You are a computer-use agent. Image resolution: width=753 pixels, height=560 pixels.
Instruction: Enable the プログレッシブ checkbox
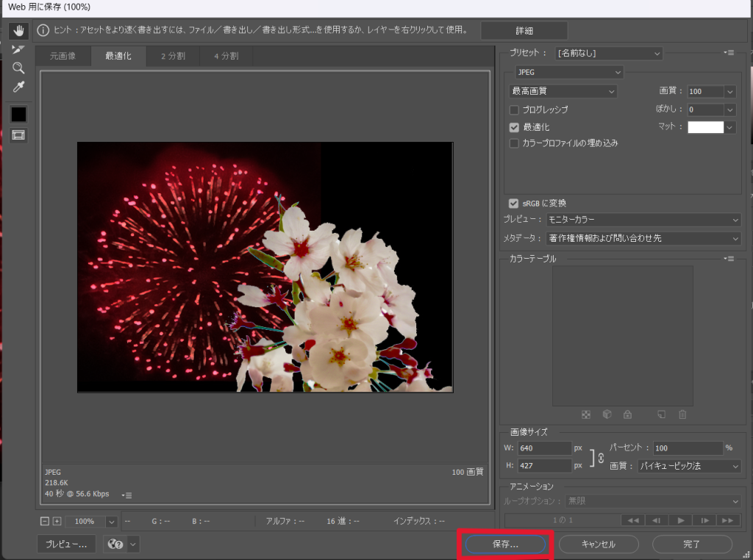pyautogui.click(x=515, y=110)
